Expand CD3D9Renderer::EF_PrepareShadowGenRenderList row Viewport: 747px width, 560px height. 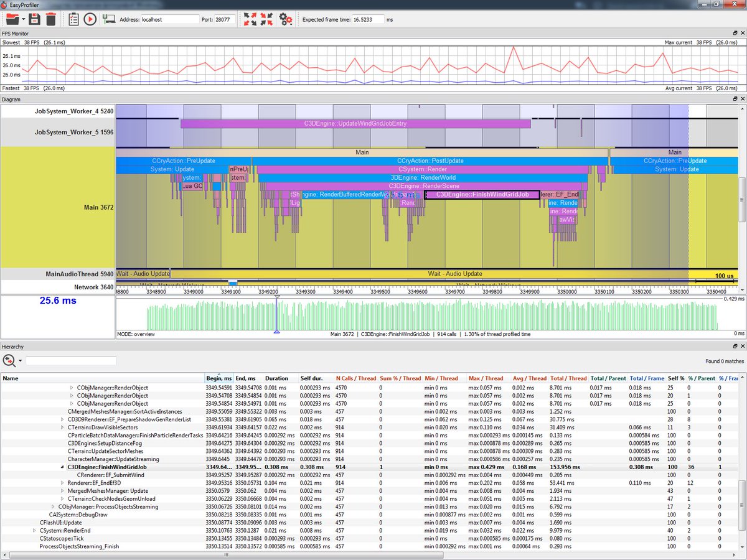pyautogui.click(x=62, y=419)
